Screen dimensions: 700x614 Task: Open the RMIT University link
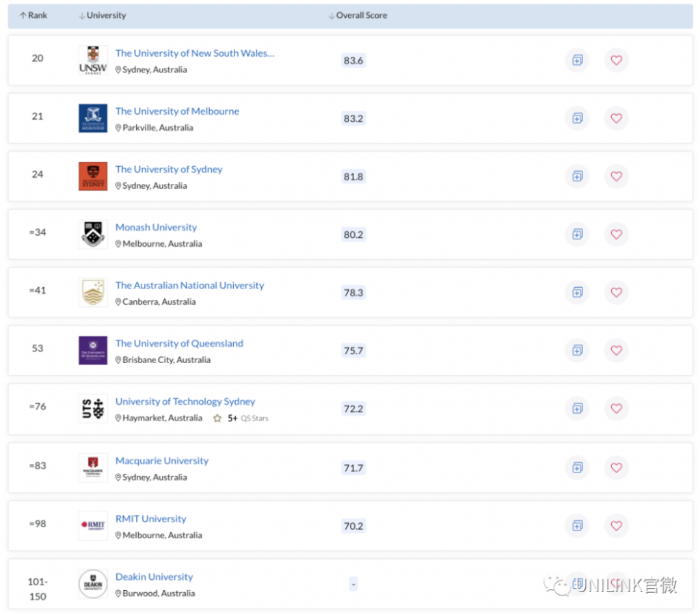(150, 519)
